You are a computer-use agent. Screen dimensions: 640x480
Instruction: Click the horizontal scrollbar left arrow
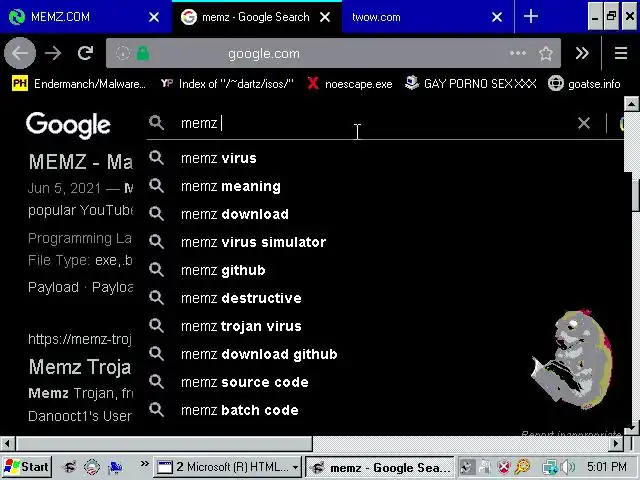7,443
